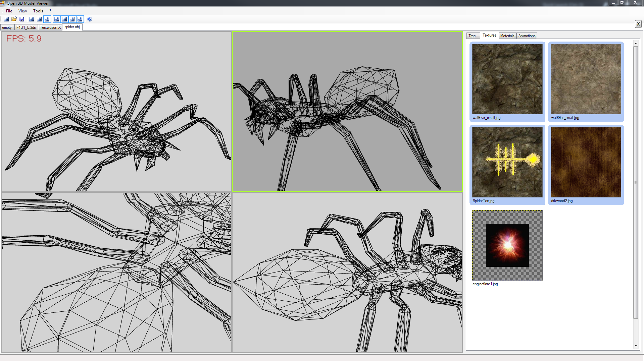
Task: Open the Materials tab
Action: [x=507, y=36]
